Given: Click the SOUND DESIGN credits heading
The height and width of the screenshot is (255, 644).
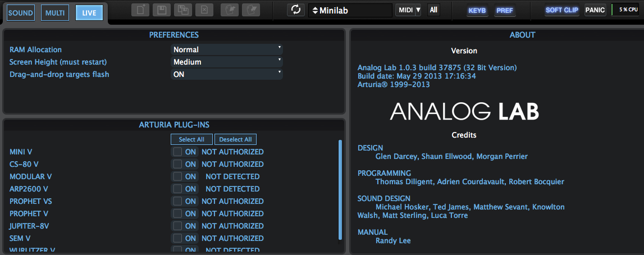Looking at the screenshot, I should point(383,198).
